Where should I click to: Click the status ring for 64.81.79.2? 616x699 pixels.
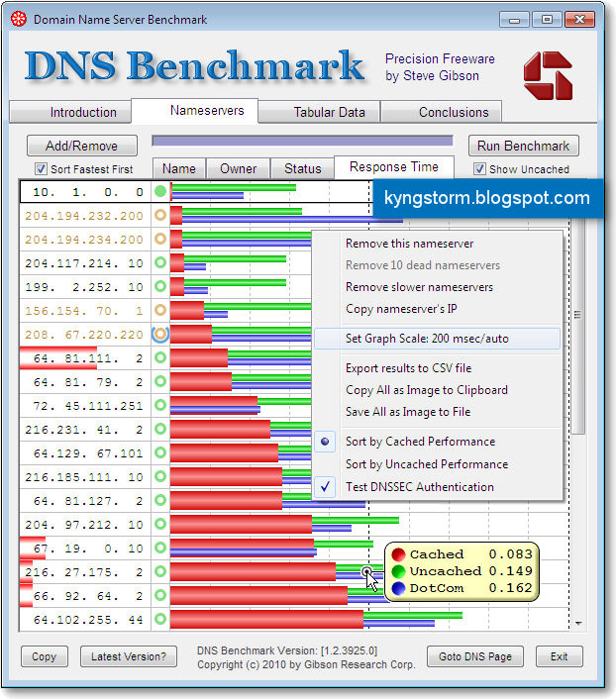pyautogui.click(x=160, y=381)
